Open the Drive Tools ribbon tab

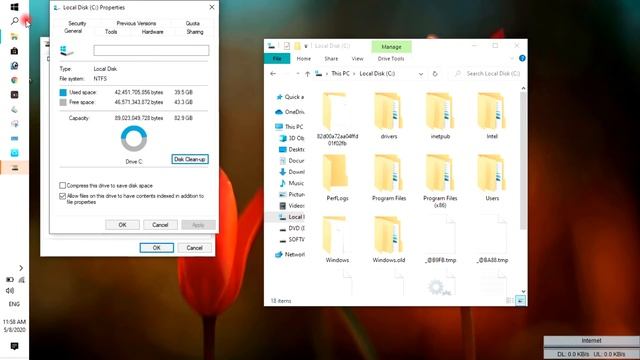pyautogui.click(x=391, y=58)
